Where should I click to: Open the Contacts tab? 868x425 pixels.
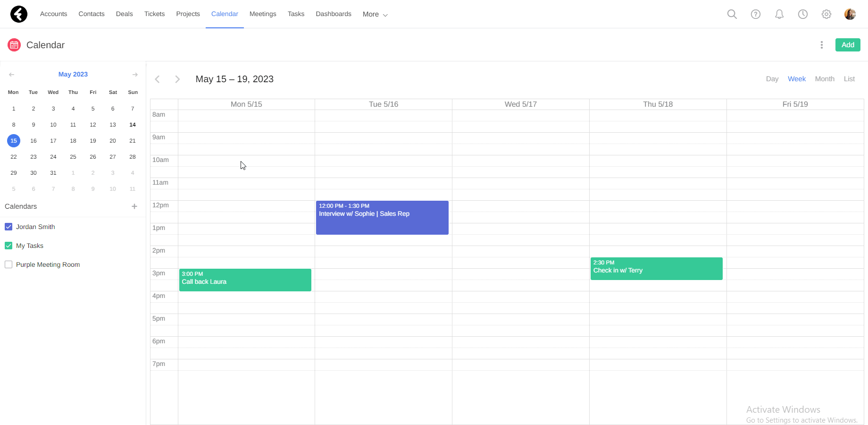(x=92, y=14)
